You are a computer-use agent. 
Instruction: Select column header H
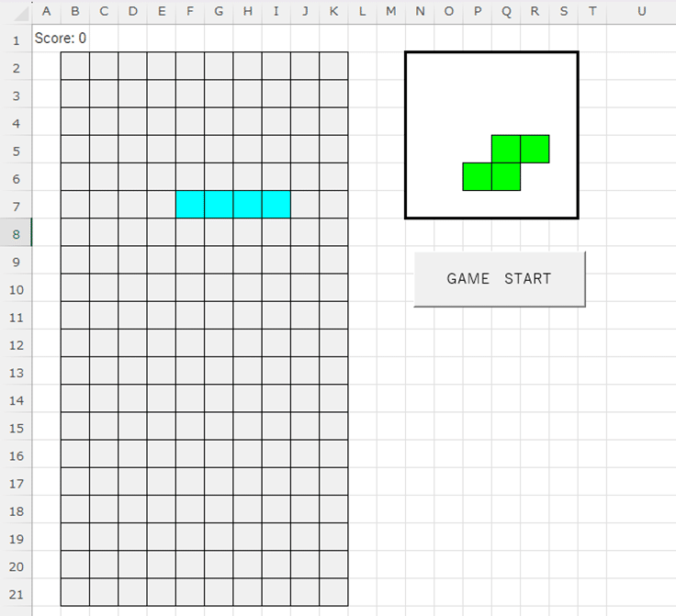point(247,12)
